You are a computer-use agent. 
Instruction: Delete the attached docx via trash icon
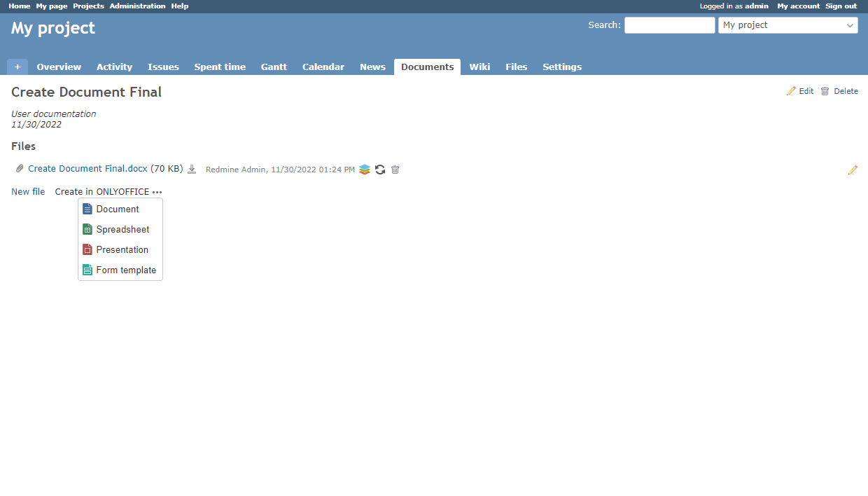[x=395, y=170]
